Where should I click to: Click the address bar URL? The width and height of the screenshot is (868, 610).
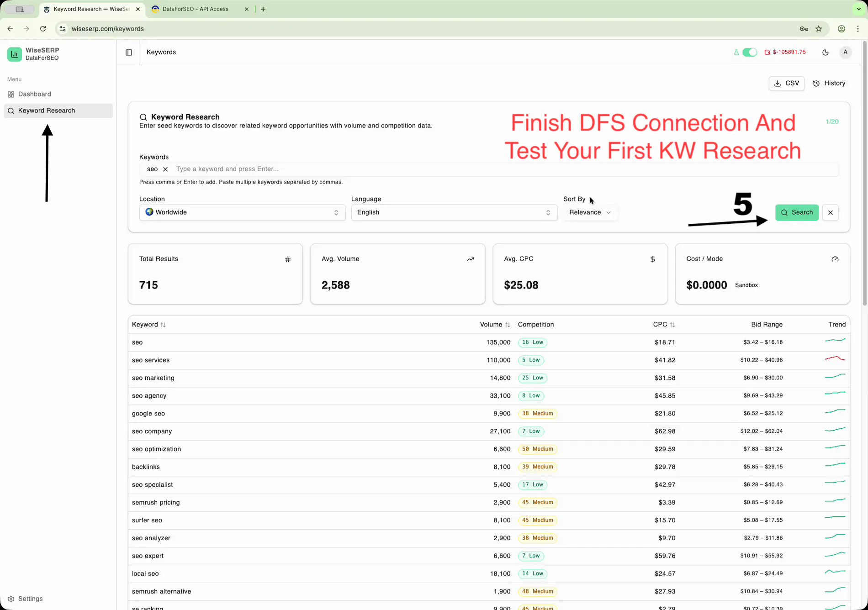(x=108, y=29)
